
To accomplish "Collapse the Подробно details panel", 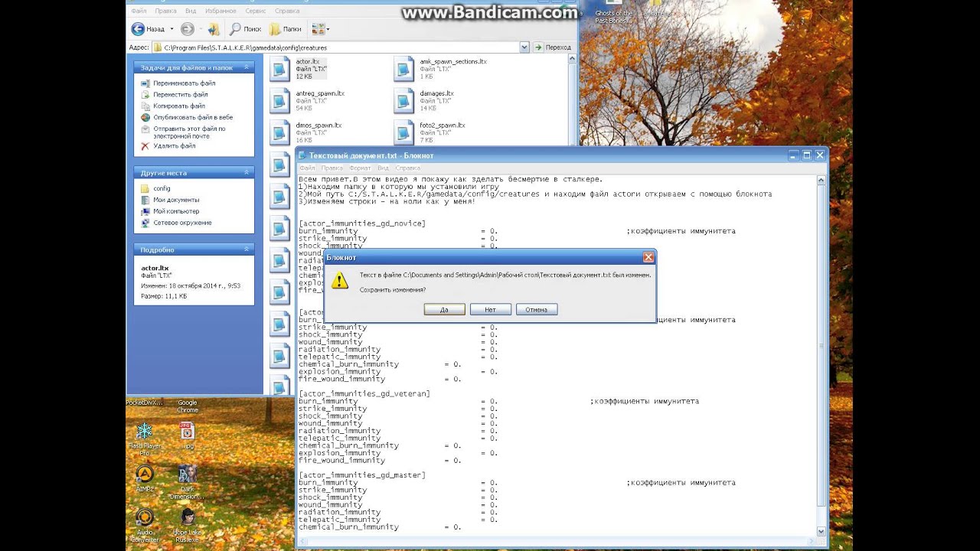I will [x=247, y=249].
